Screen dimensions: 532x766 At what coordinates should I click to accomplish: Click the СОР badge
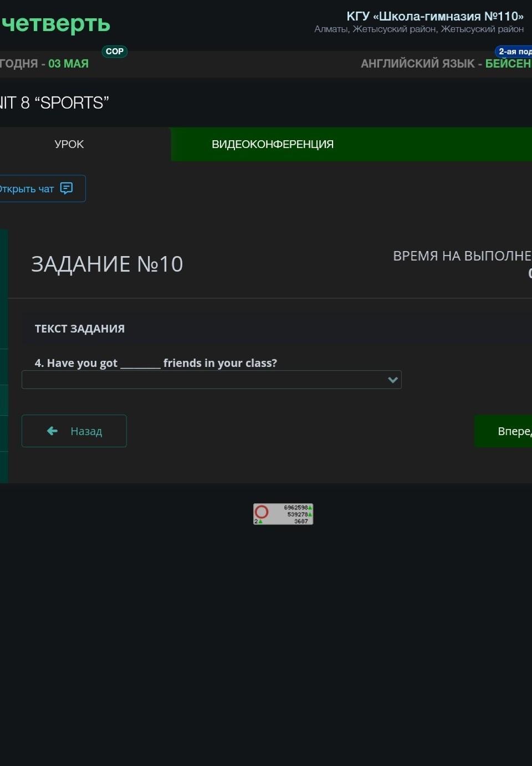point(115,52)
